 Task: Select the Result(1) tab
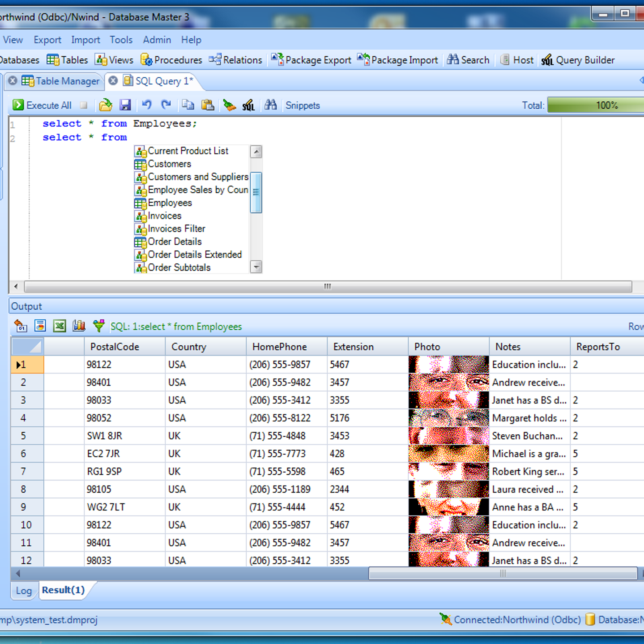point(63,590)
